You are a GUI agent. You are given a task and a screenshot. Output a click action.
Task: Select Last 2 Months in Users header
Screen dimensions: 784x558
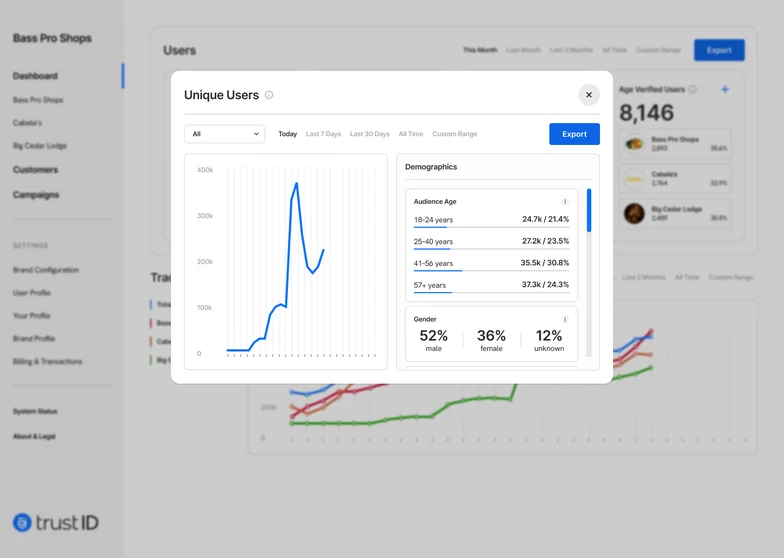click(571, 50)
